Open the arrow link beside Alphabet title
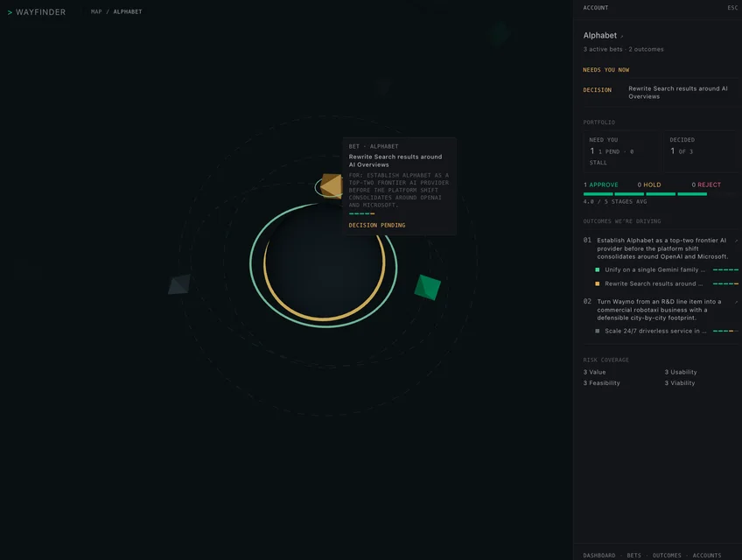The image size is (742, 560). click(622, 37)
